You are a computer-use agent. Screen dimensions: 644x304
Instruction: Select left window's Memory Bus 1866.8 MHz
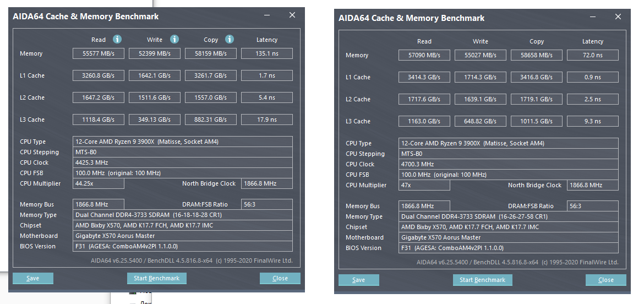99,204
